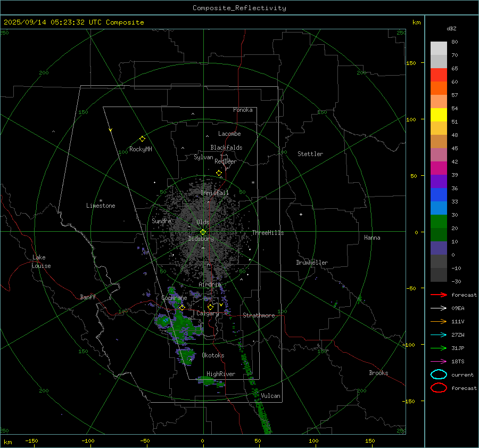Click the cyan current ellipse legend icon
The width and height of the screenshot is (479, 448).
tap(439, 374)
